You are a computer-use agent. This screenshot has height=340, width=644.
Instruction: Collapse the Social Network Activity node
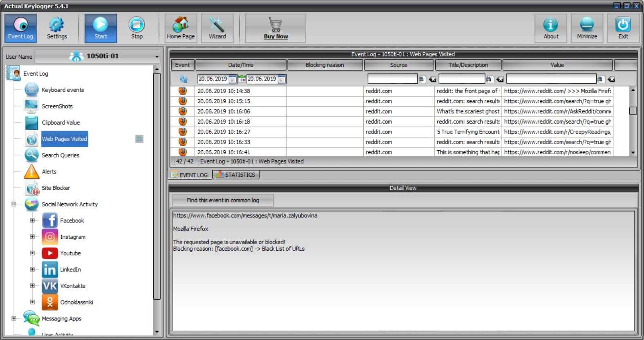[14, 204]
